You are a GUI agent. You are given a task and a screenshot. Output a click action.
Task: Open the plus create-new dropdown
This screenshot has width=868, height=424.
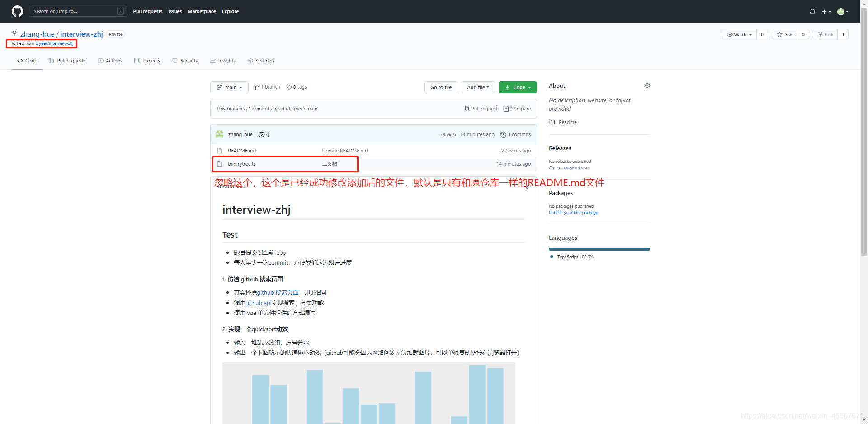[826, 11]
